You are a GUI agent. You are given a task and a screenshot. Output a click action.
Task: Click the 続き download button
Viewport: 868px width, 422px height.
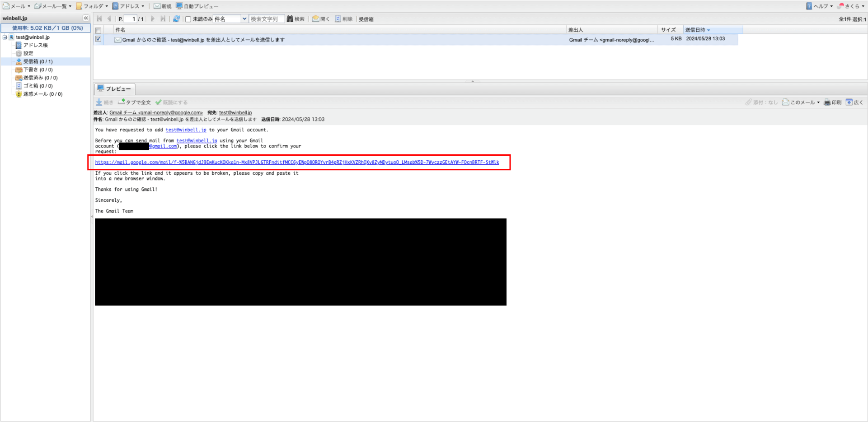(104, 102)
